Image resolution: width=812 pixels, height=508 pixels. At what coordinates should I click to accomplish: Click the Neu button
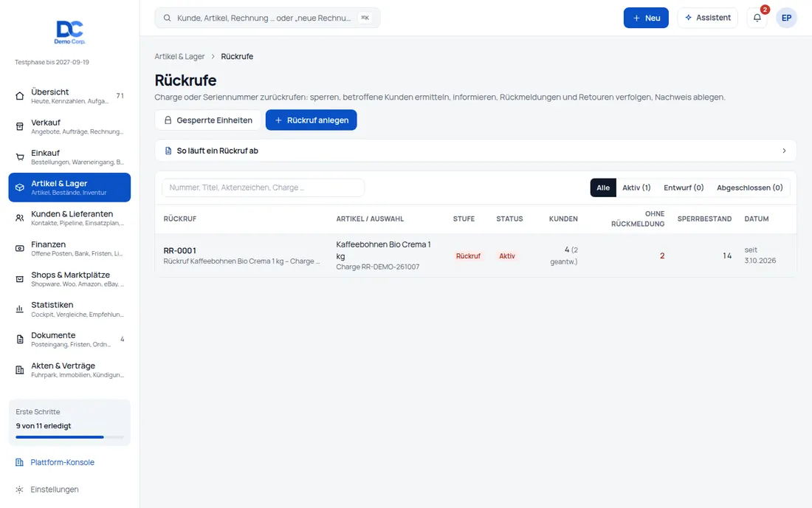pos(646,18)
